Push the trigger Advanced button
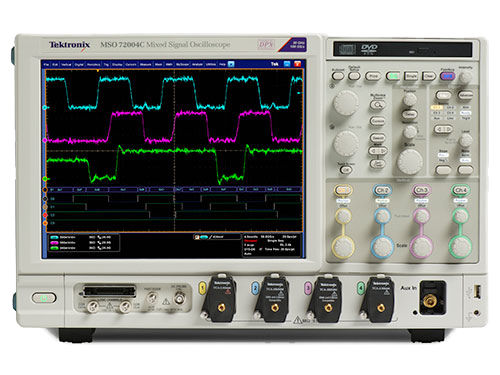The width and height of the screenshot is (500, 375). [465, 95]
